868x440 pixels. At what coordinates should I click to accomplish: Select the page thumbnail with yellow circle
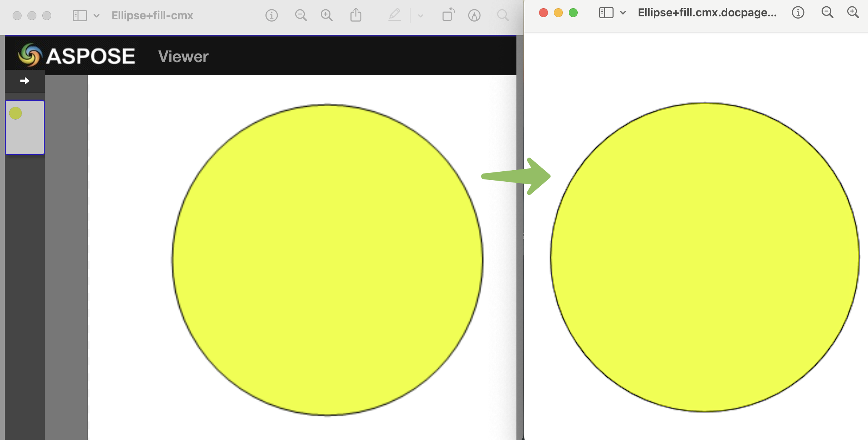pos(25,127)
